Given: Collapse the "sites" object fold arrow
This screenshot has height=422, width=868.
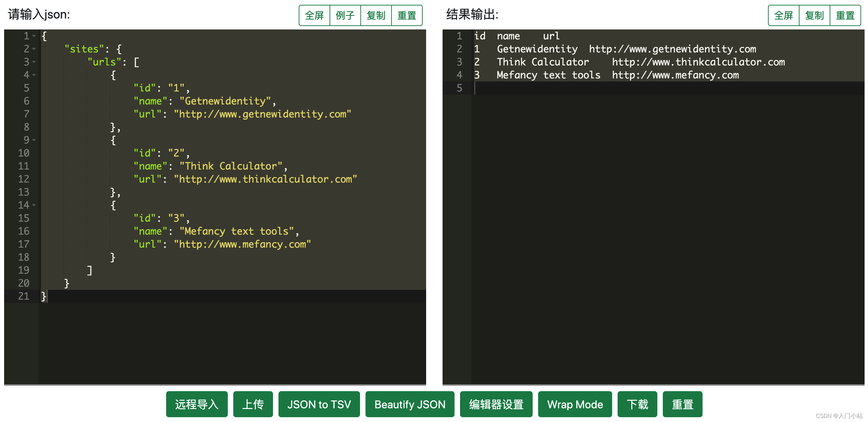Looking at the screenshot, I should (34, 49).
